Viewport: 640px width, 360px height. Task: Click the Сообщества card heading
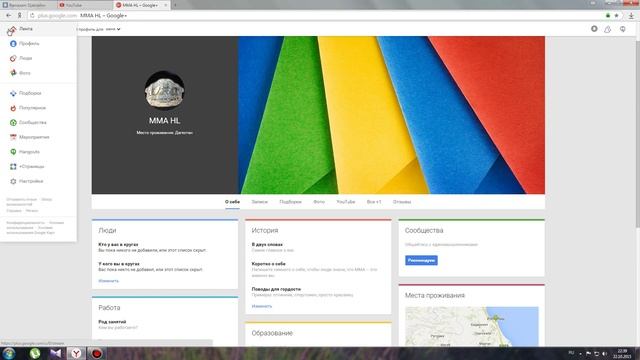click(424, 231)
